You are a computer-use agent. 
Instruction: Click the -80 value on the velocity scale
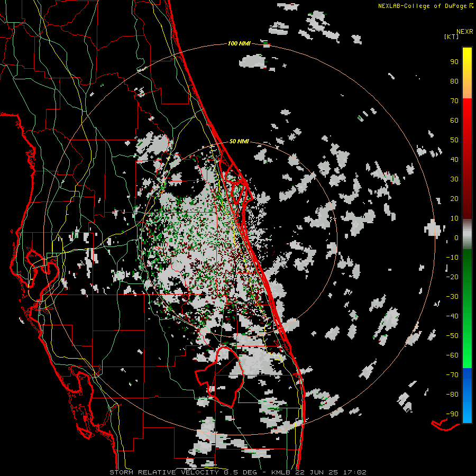(452, 395)
